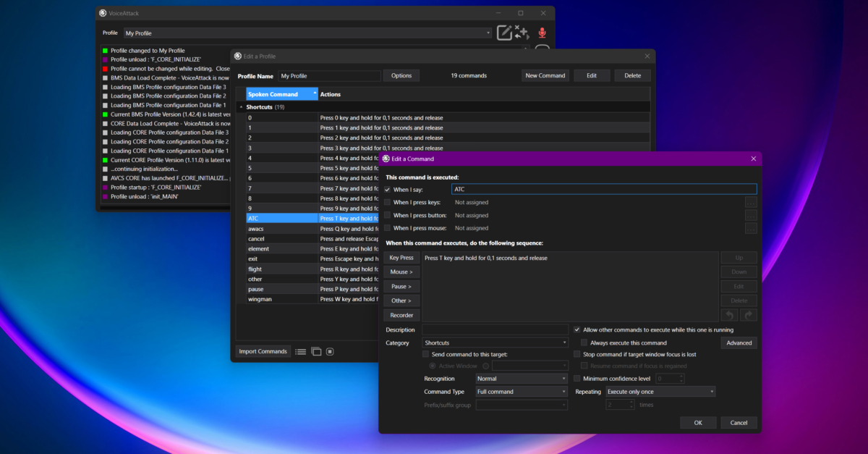This screenshot has width=868, height=454.
Task: Increase the Minimum confidence level stepper
Action: point(681,375)
